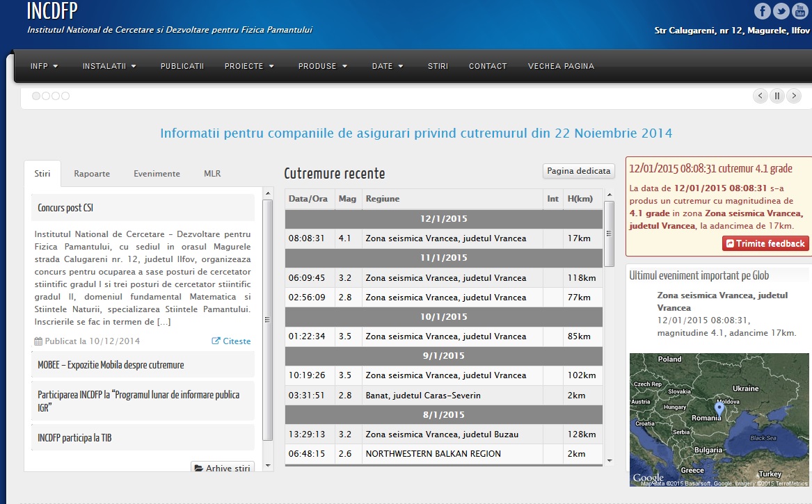Select the third carousel indicator dot
812x504 pixels.
[x=55, y=96]
